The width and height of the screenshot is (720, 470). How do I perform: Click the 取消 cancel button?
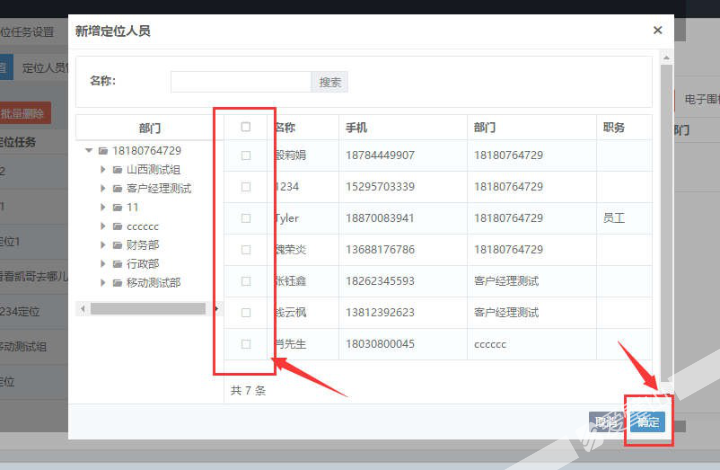(608, 421)
